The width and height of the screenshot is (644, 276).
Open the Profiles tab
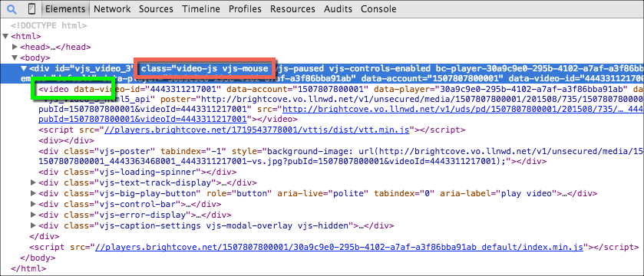245,8
